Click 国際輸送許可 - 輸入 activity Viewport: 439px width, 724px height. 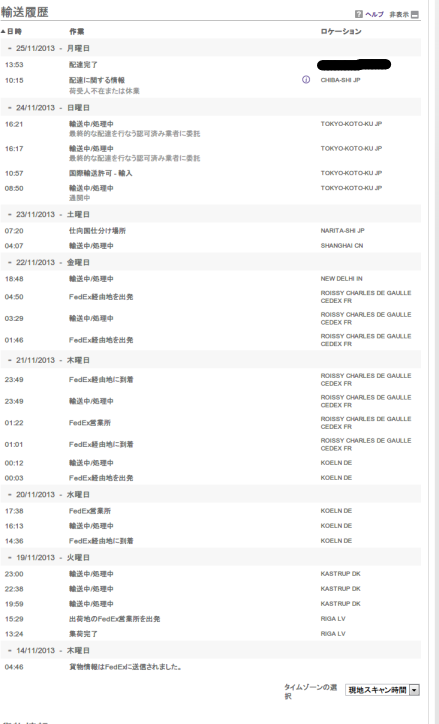pos(101,173)
